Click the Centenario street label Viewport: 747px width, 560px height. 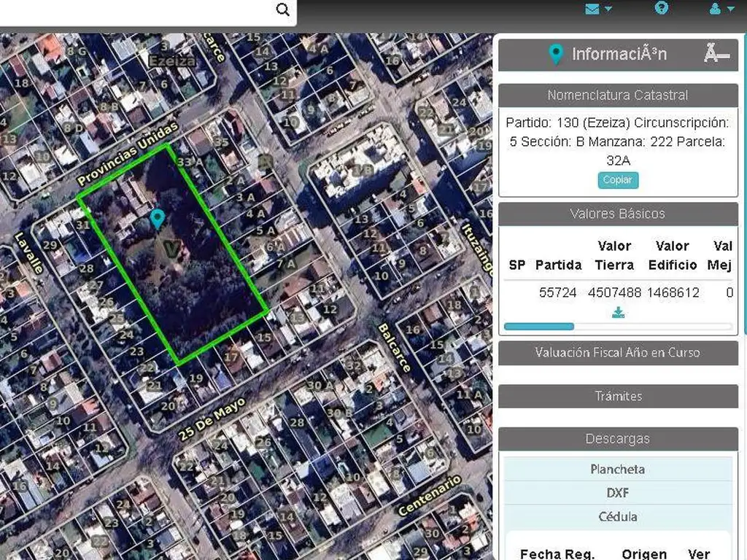coord(430,495)
